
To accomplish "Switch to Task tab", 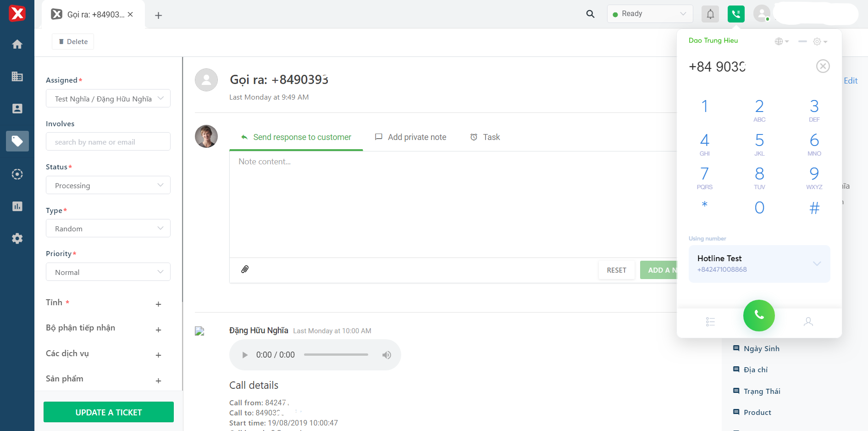I will tap(485, 137).
